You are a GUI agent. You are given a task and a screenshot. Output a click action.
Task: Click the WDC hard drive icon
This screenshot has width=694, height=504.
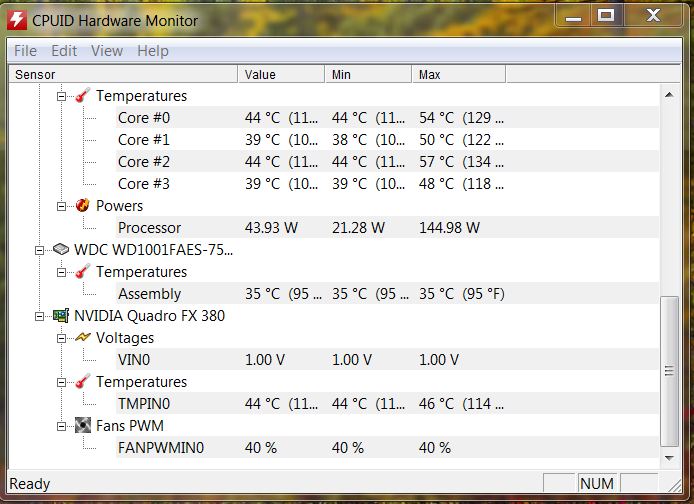pos(61,249)
